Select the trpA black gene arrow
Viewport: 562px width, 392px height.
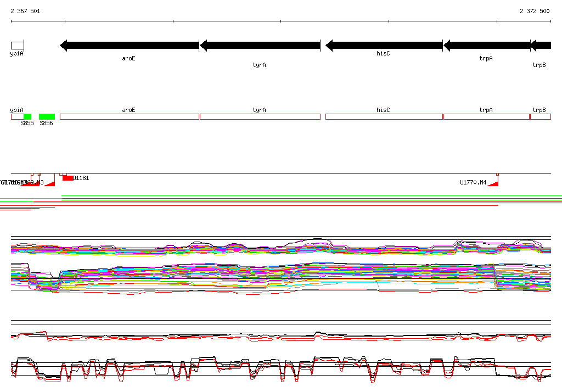487,46
